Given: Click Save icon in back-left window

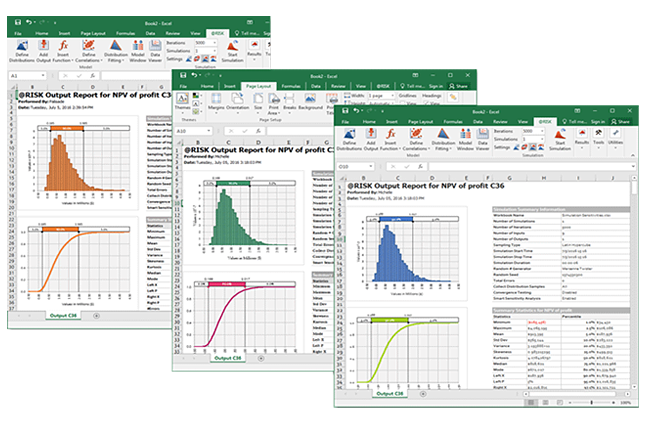Looking at the screenshot, I should pos(18,23).
